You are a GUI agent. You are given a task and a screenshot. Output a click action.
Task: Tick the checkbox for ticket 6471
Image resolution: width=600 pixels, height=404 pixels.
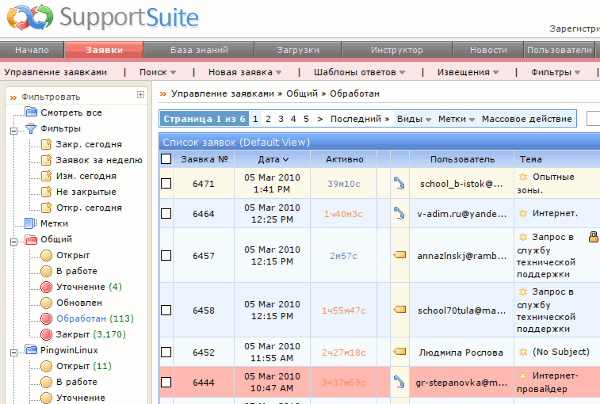point(166,184)
